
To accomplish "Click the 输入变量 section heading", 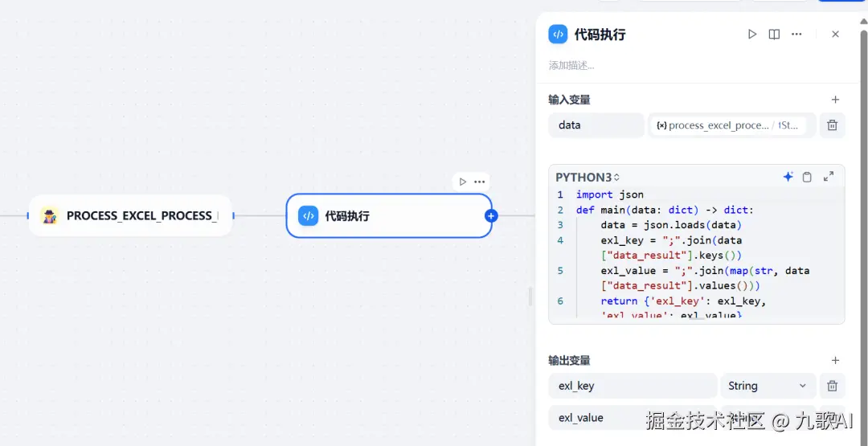I will point(569,100).
